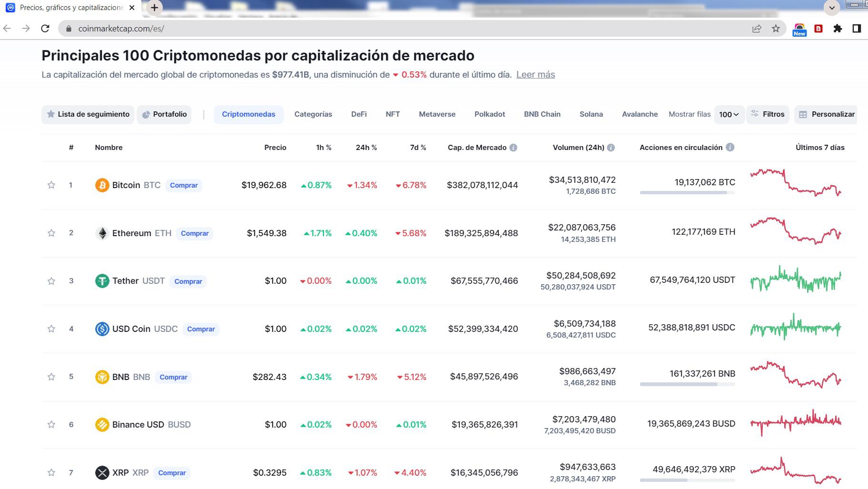Go back with the browser back arrow
Image resolution: width=868 pixels, height=489 pixels.
7,29
